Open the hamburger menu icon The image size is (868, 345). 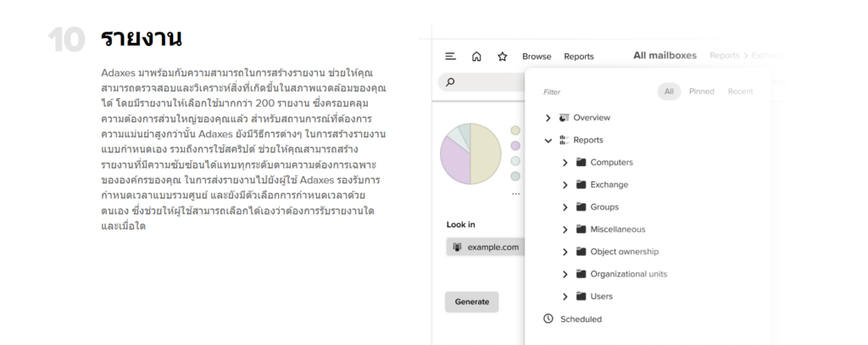tap(451, 56)
